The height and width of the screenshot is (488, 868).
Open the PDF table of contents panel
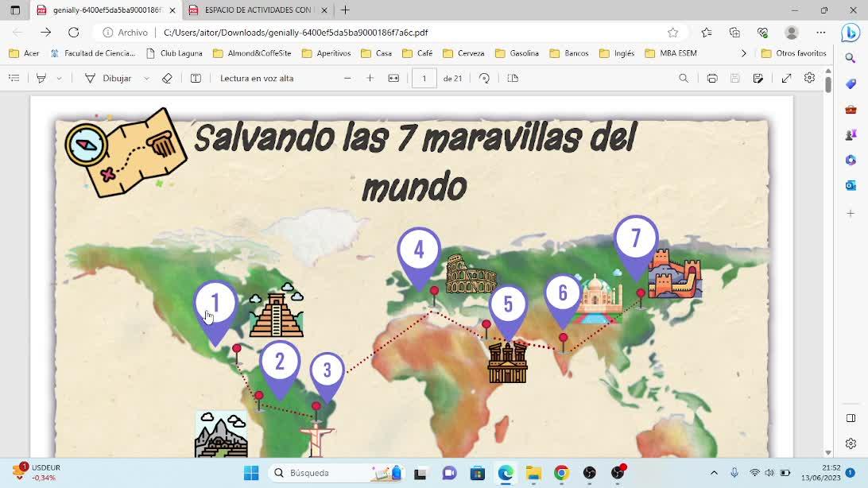point(14,78)
